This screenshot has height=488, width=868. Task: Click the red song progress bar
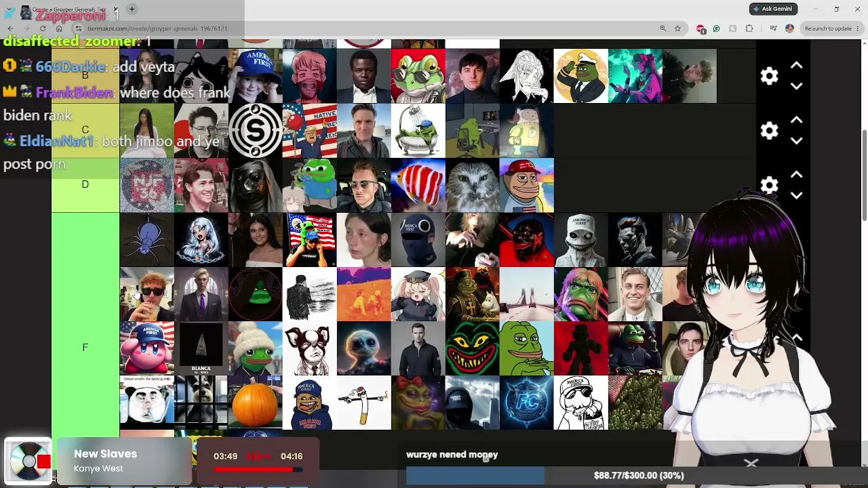pos(258,469)
